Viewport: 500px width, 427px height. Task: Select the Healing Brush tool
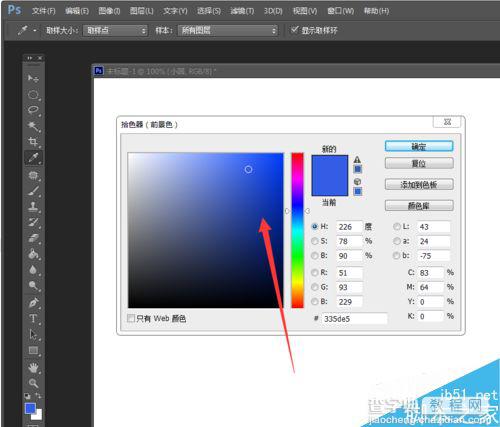[33, 175]
